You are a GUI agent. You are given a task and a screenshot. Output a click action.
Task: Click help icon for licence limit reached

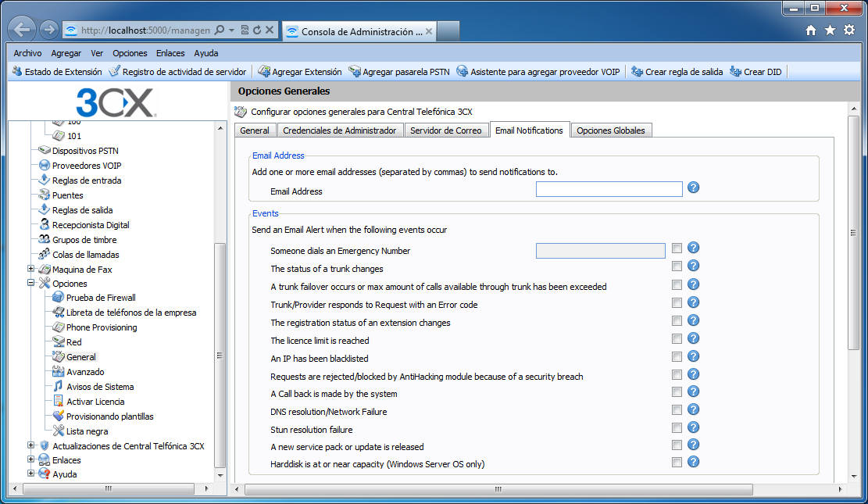pos(693,338)
